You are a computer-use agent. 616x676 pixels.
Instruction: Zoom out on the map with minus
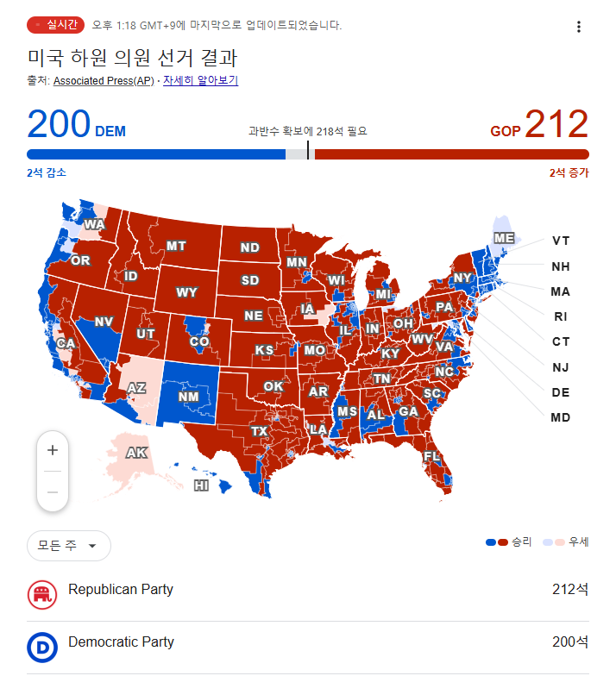pos(53,491)
